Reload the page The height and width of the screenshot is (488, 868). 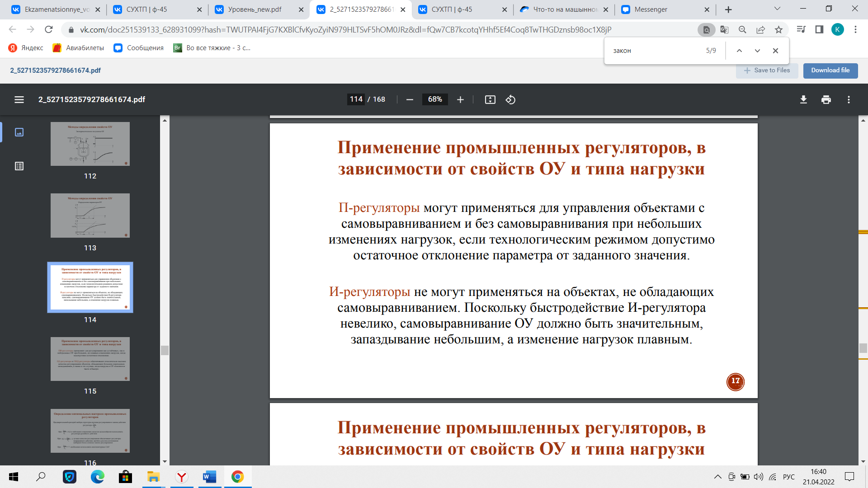pos(48,29)
